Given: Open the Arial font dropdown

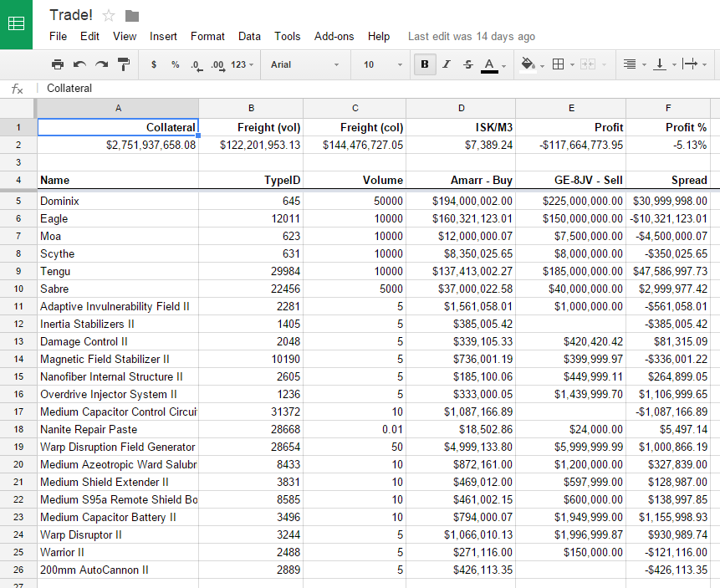Looking at the screenshot, I should point(304,64).
